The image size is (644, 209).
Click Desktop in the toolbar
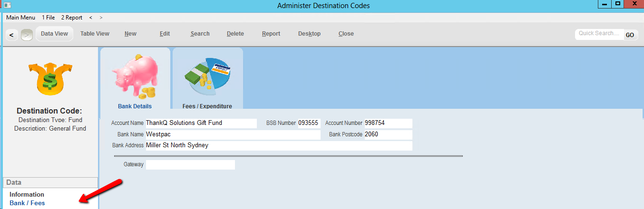tap(309, 34)
